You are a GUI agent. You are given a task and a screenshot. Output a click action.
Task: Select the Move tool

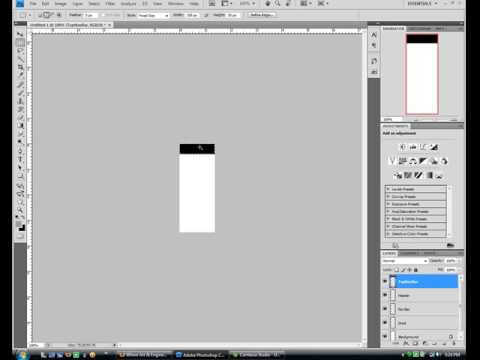point(20,35)
